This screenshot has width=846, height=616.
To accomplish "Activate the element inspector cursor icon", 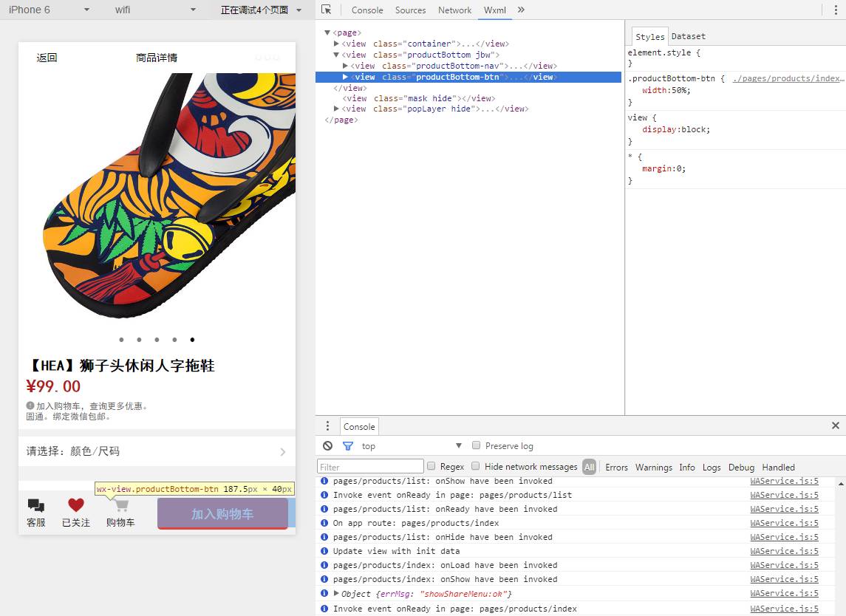I will click(x=326, y=10).
